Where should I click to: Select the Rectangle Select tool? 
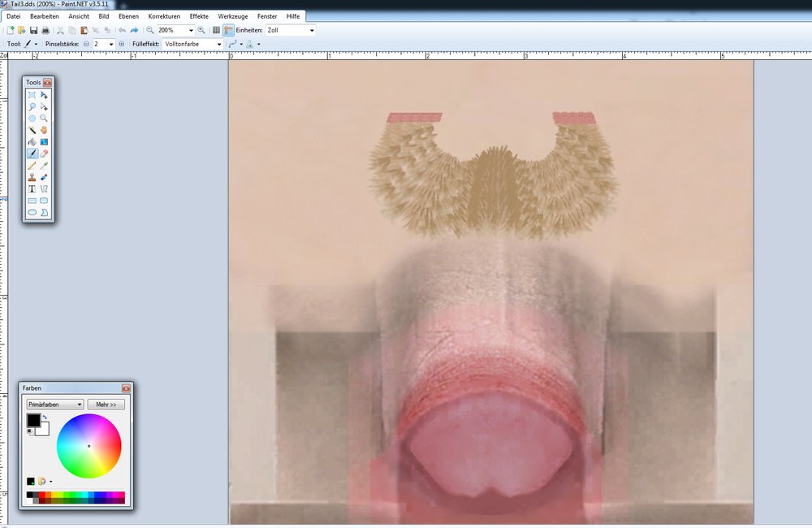coord(32,95)
